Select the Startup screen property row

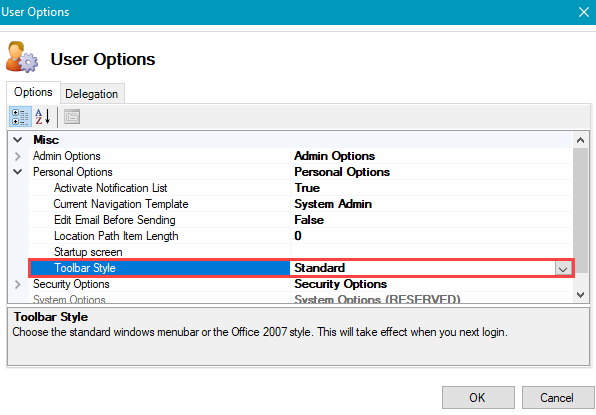tap(300, 252)
